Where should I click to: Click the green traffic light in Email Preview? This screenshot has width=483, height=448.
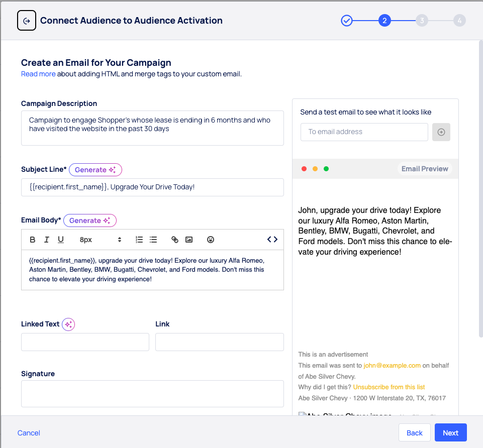326,169
